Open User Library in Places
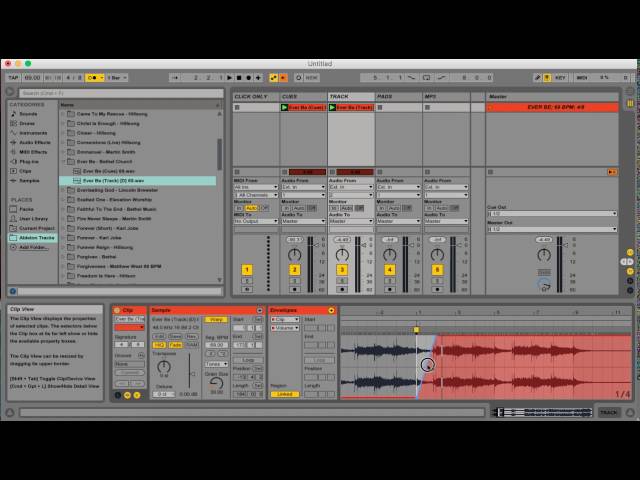The height and width of the screenshot is (480, 640). pos(33,219)
